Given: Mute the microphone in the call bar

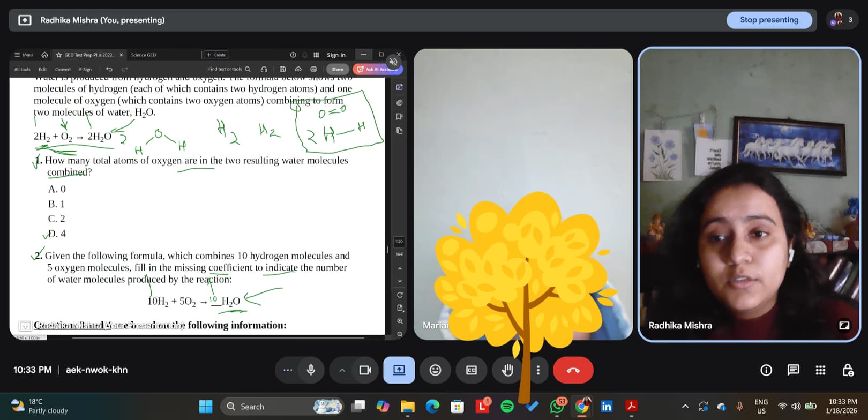Looking at the screenshot, I should tap(311, 370).
